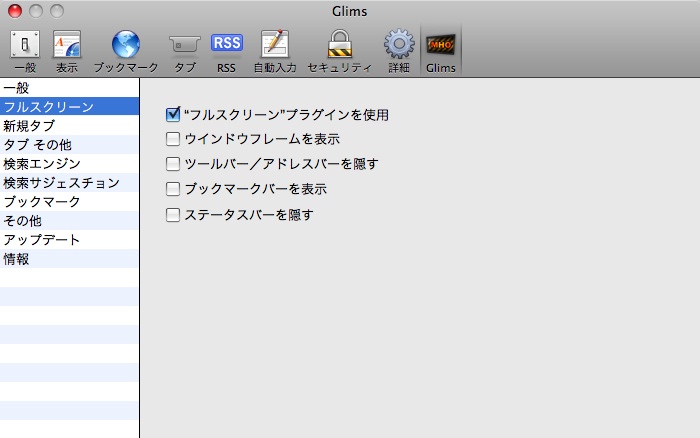
Task: Select その他 in the sidebar list
Action: [69, 221]
